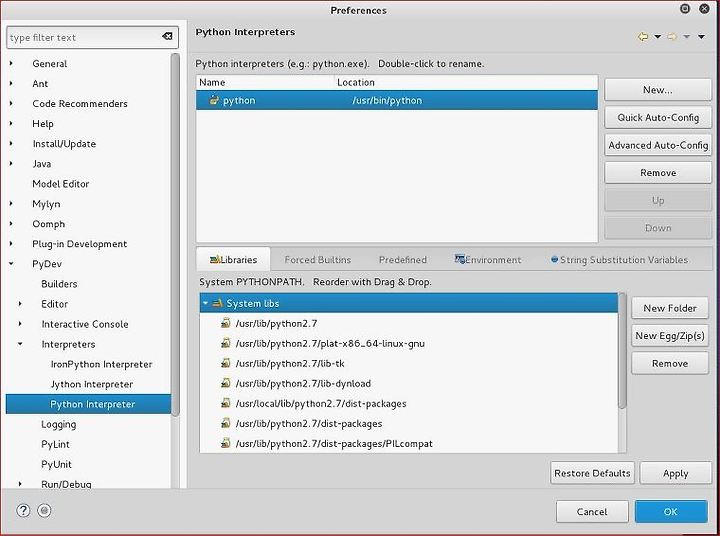Click New Egg/Zip(s) button
720x536 pixels.
669,336
